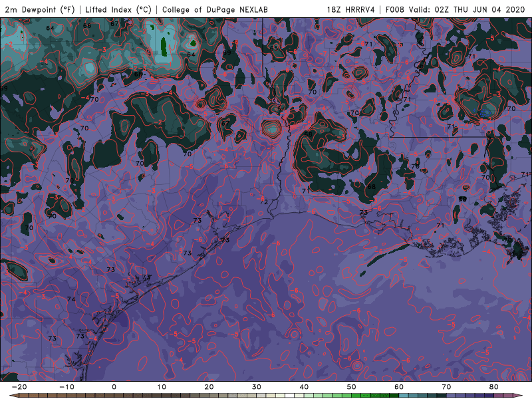The image size is (532, 399).
Task: Click the "18Z HRRRV4" model run label
Action: (351, 10)
